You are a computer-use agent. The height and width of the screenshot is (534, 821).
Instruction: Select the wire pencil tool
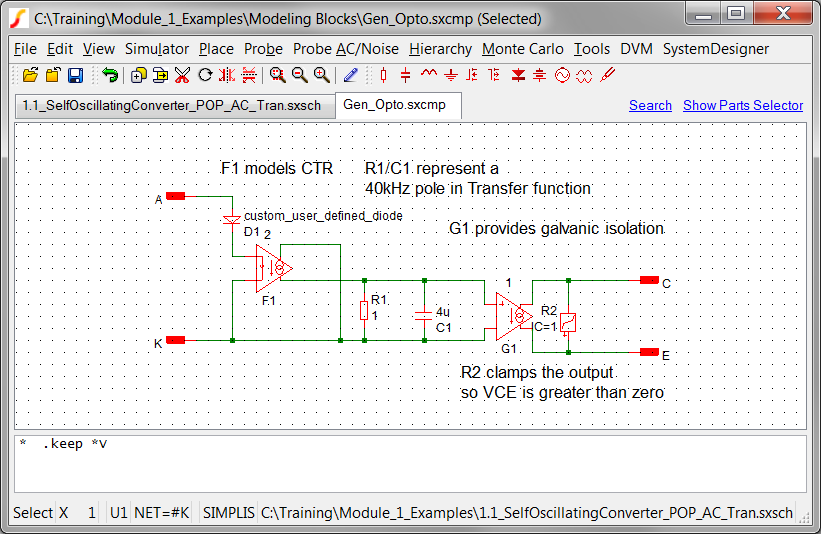tap(350, 75)
